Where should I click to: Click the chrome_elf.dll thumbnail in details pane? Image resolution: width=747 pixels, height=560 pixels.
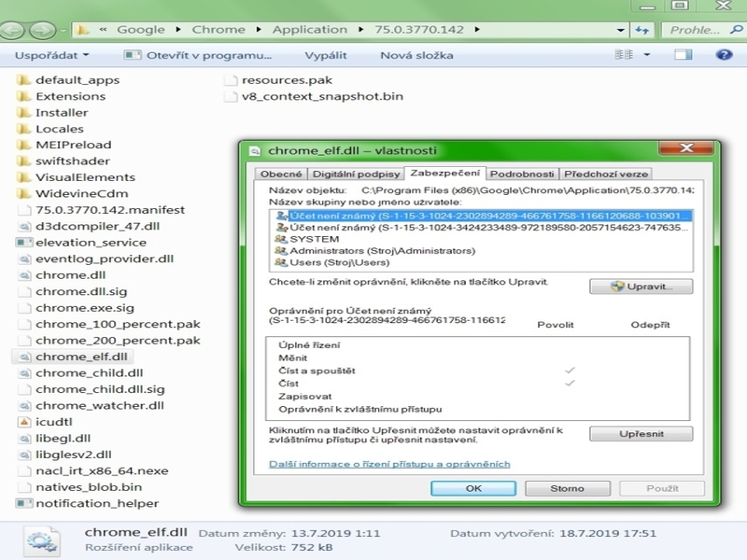tap(42, 541)
